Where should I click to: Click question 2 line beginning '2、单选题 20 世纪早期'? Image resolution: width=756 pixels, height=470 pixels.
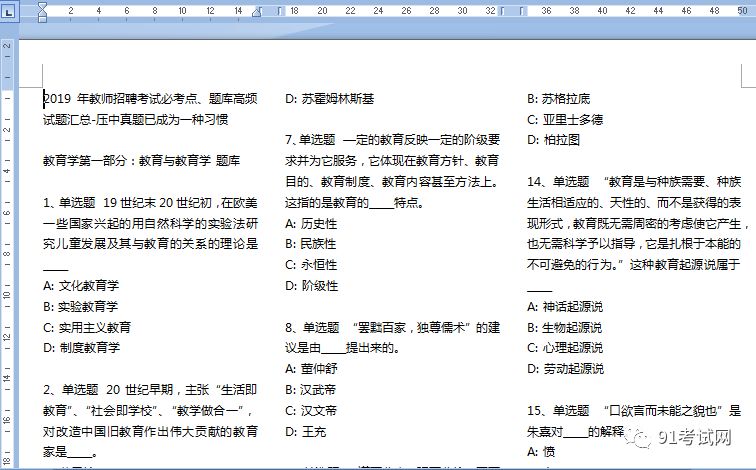pyautogui.click(x=150, y=389)
